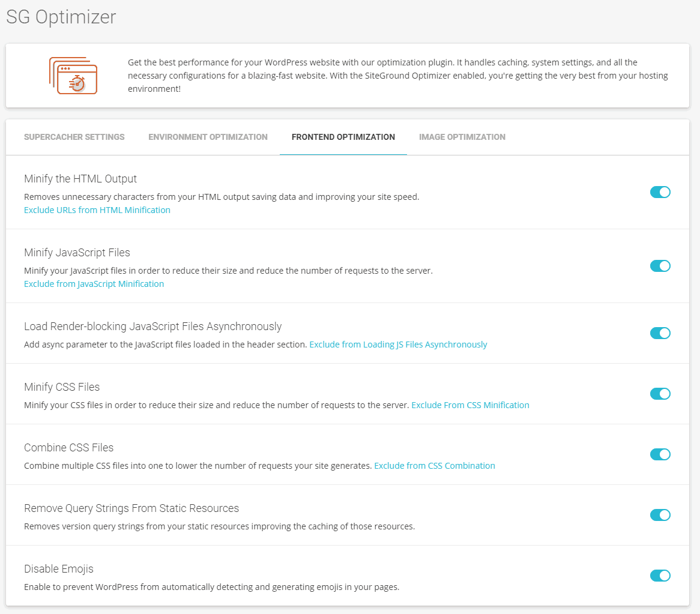
Task: Open the Supercacher Settings tab
Action: coord(74,137)
